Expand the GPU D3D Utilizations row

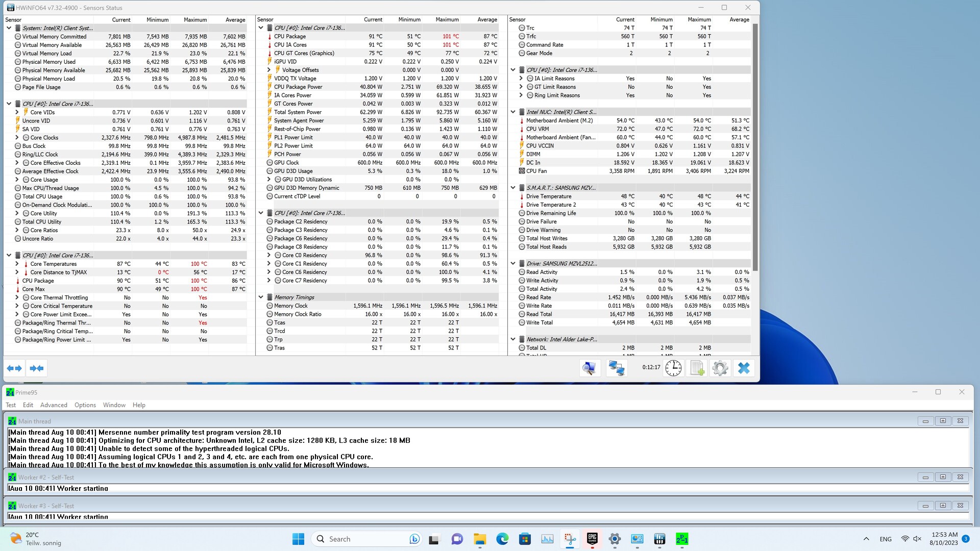269,180
